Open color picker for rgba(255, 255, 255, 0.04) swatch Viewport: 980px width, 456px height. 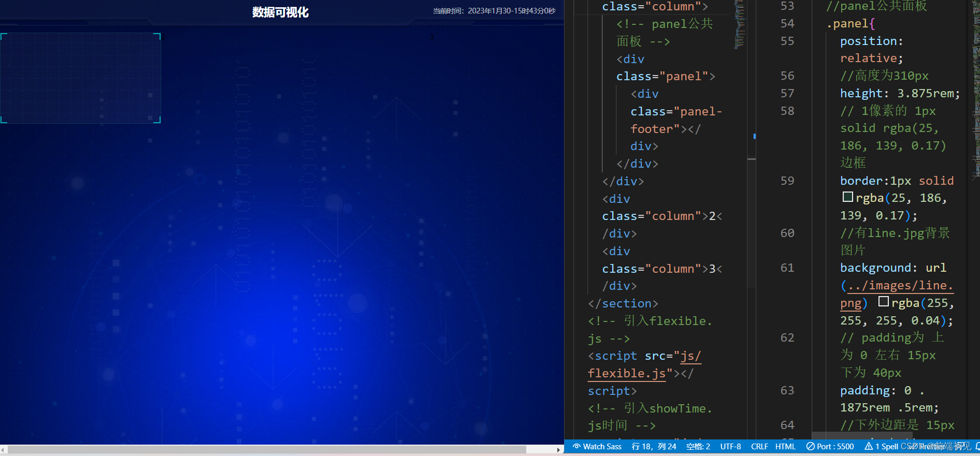coord(884,301)
